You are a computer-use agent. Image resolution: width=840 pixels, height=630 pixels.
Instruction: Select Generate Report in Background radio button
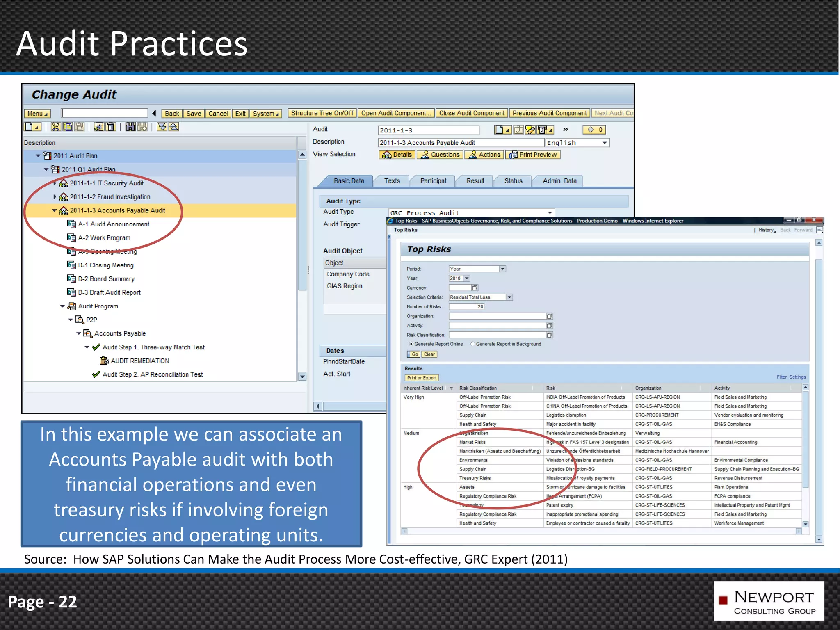pos(472,344)
